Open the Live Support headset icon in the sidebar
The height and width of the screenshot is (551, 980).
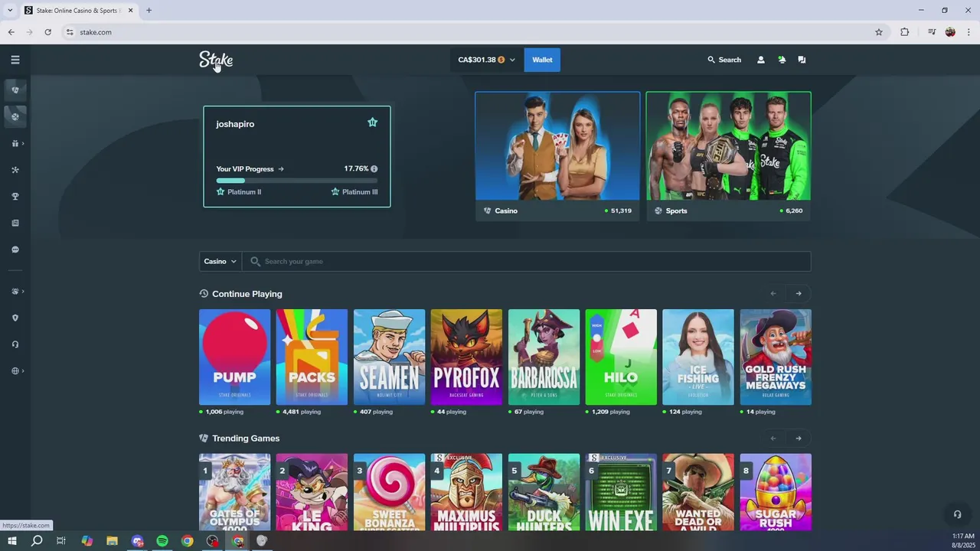pyautogui.click(x=15, y=344)
